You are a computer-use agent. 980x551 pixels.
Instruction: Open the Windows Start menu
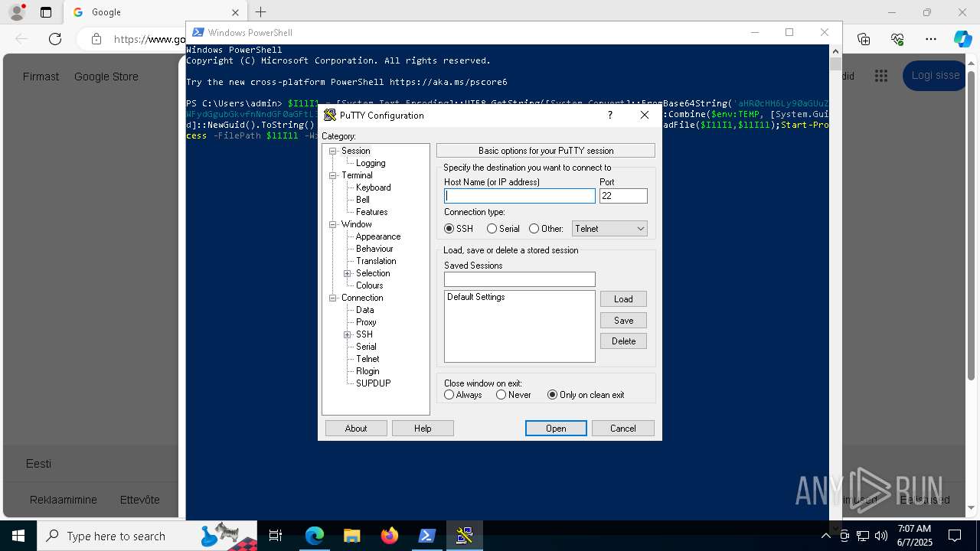(x=18, y=536)
